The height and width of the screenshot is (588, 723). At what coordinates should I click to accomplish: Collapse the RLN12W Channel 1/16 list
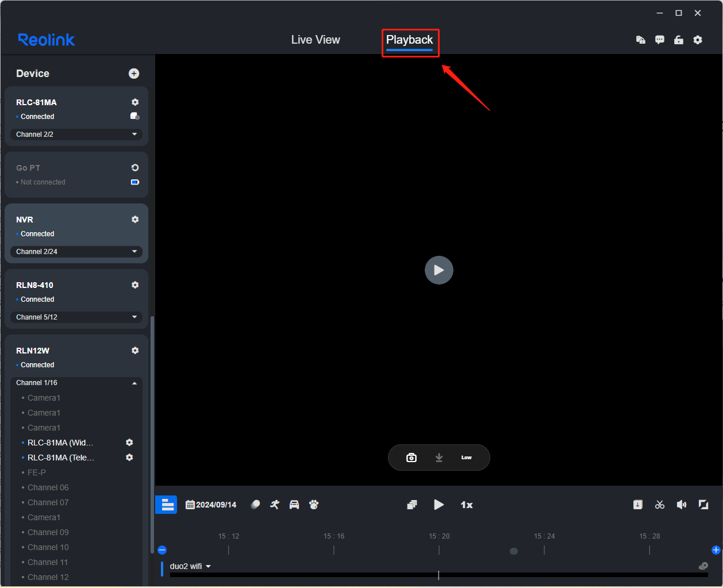point(134,382)
